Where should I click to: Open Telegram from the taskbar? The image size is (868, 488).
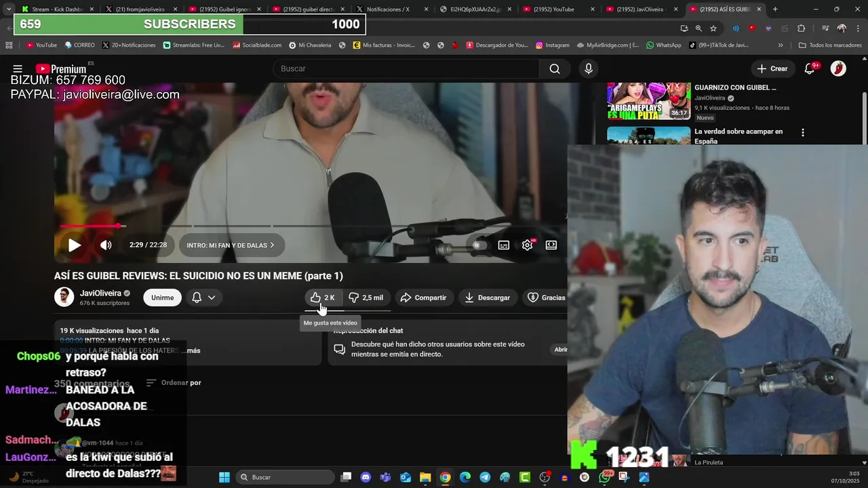click(485, 477)
